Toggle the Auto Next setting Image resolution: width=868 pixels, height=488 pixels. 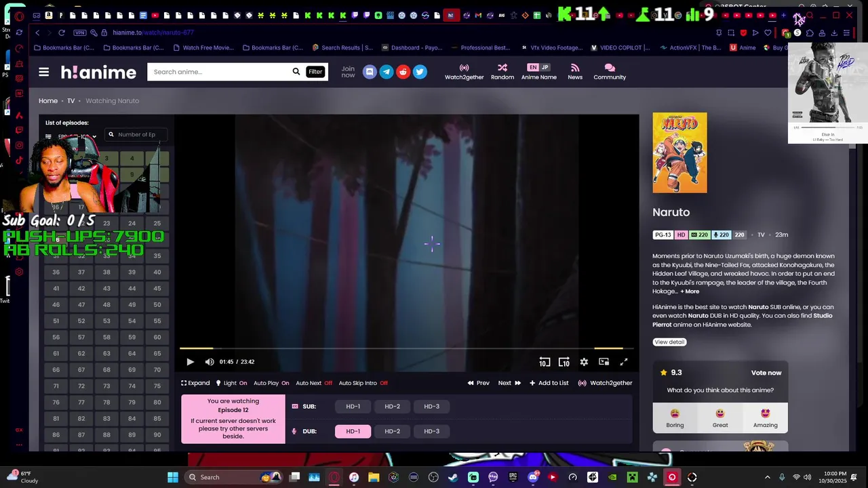click(314, 383)
